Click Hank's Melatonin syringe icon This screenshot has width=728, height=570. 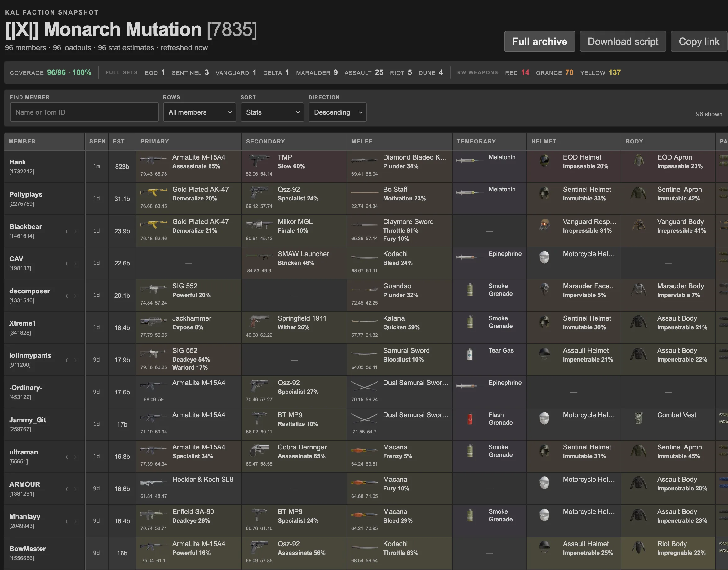[x=469, y=160]
